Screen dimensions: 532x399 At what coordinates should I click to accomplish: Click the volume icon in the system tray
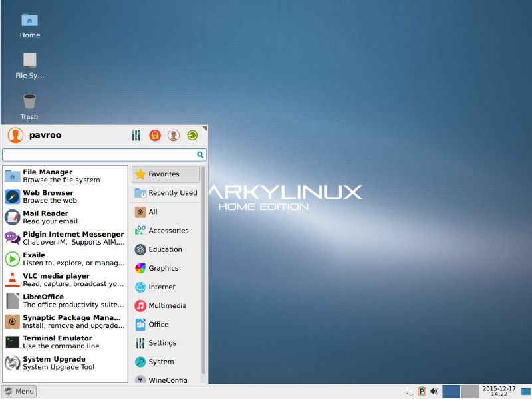tap(435, 391)
